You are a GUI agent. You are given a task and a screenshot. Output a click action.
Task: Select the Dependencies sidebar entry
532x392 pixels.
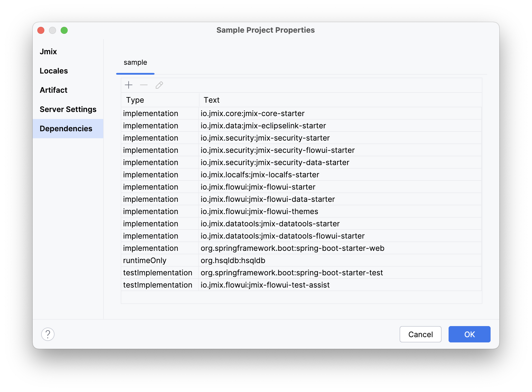pyautogui.click(x=66, y=128)
